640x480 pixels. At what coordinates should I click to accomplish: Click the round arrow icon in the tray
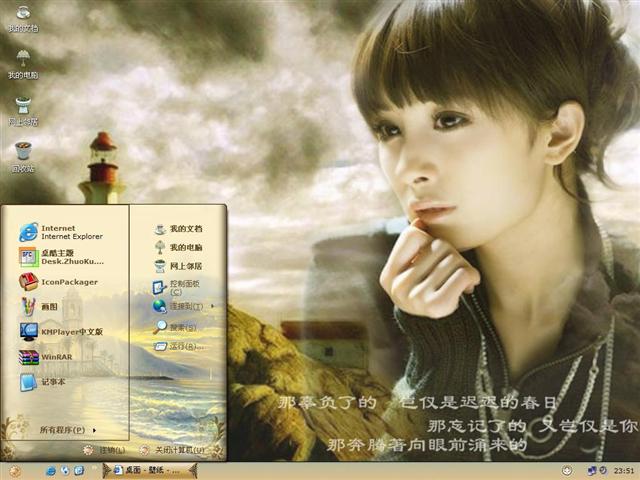(x=567, y=471)
